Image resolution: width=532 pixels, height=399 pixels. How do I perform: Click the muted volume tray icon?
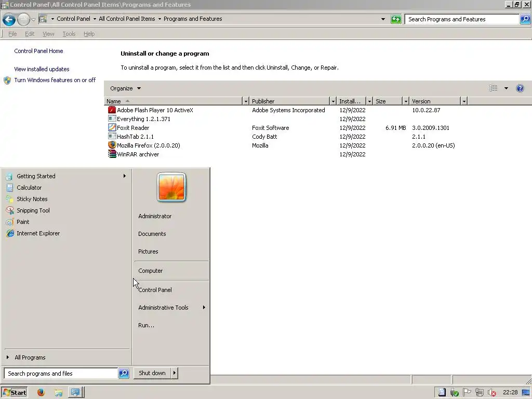coord(492,393)
